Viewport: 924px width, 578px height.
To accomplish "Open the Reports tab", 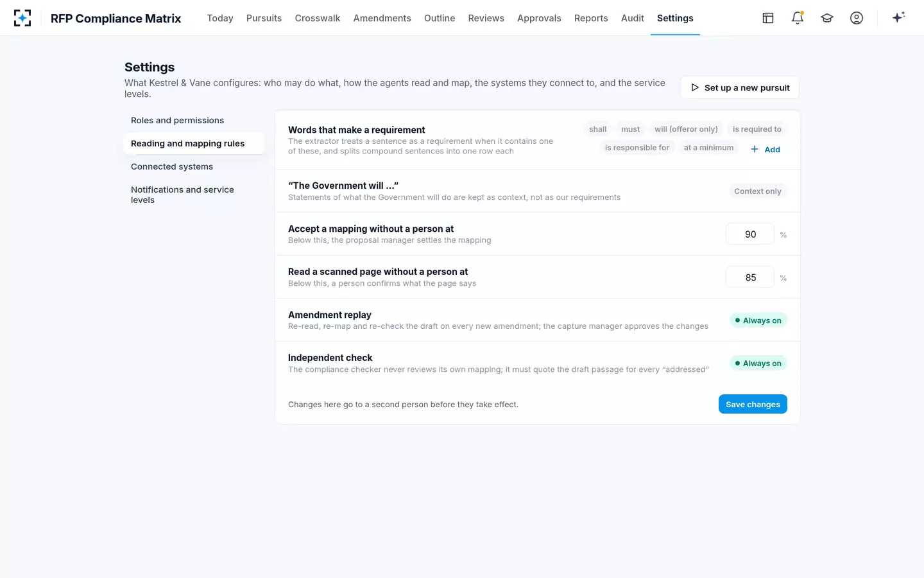I will (x=591, y=18).
